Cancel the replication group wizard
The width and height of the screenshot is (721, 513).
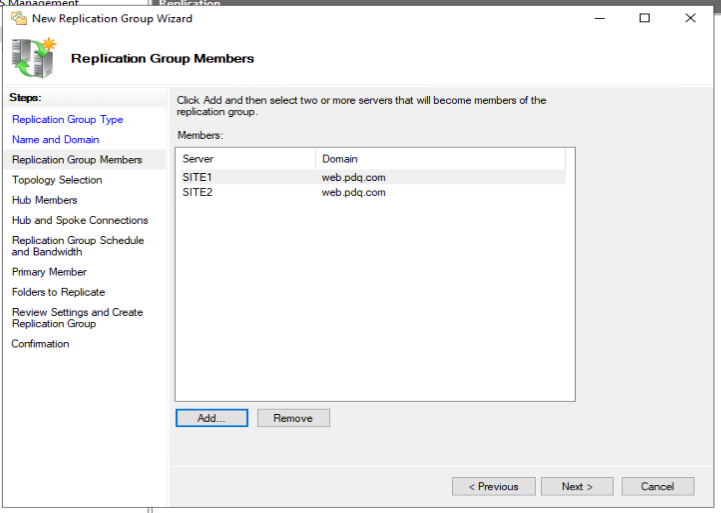click(658, 486)
